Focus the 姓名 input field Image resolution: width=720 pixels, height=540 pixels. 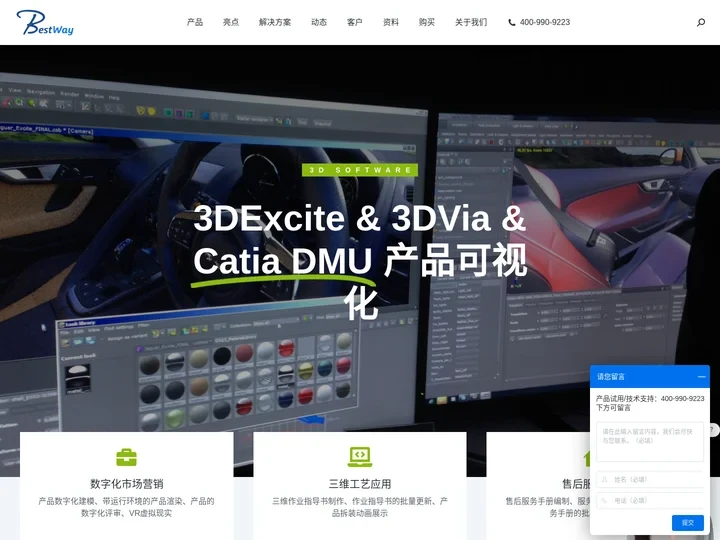point(650,479)
